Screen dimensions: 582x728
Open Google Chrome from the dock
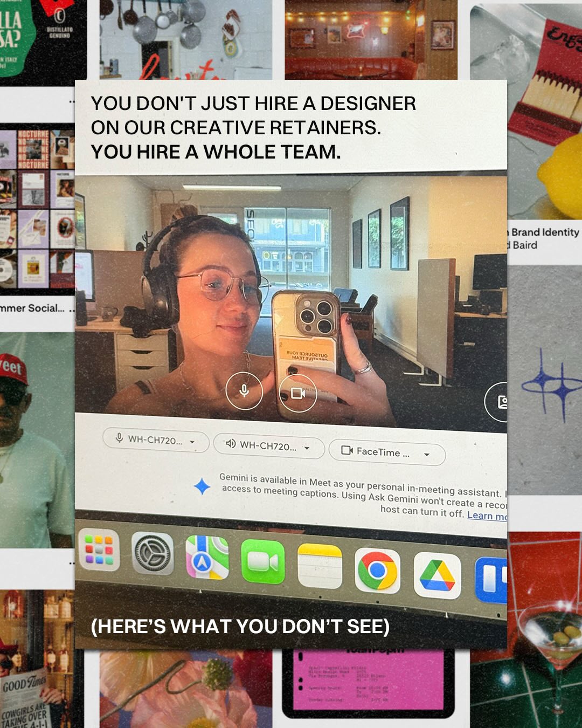click(377, 570)
